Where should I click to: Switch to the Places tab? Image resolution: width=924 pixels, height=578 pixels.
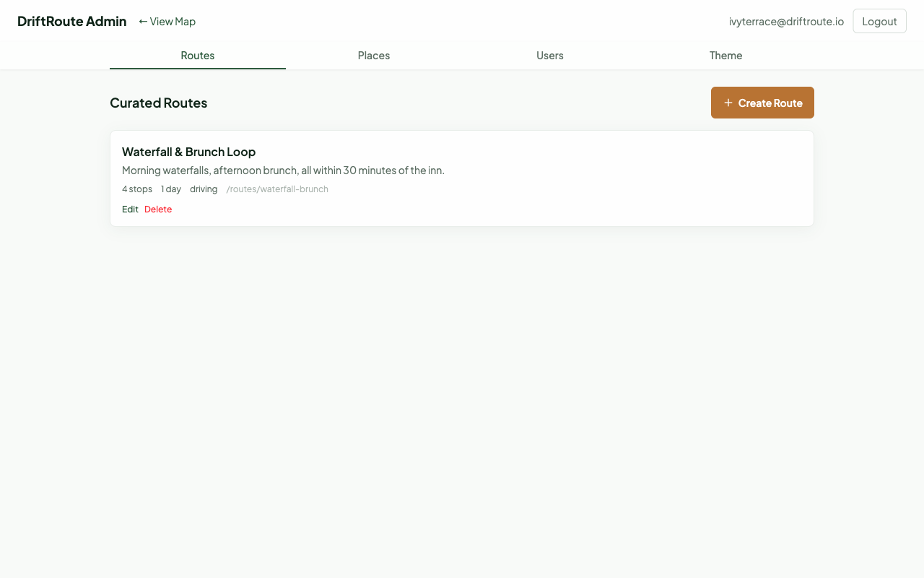click(373, 56)
